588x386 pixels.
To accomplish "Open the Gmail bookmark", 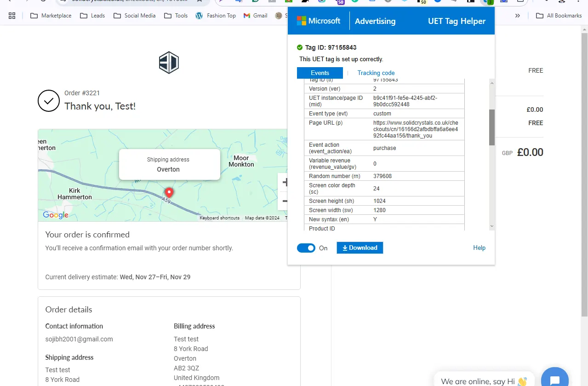I will pos(255,16).
